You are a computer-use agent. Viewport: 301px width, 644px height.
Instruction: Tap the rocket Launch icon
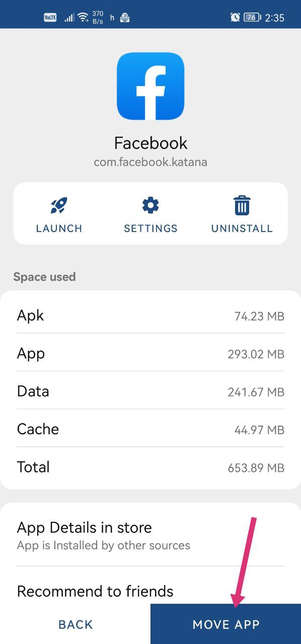pyautogui.click(x=59, y=205)
